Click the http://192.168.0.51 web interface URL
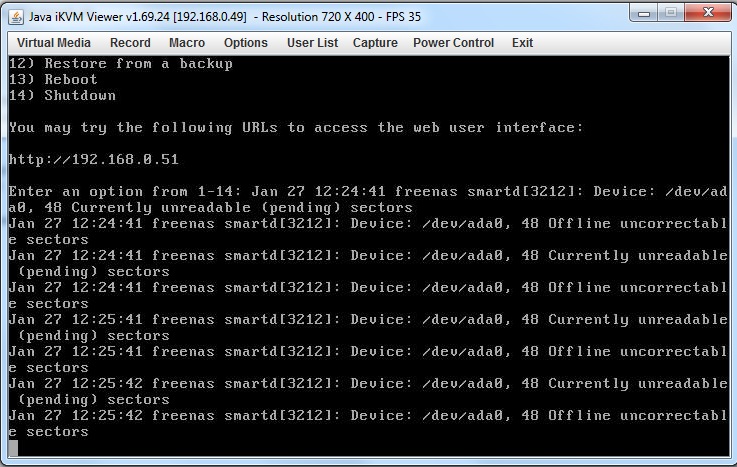The height and width of the screenshot is (467, 737). click(x=94, y=160)
